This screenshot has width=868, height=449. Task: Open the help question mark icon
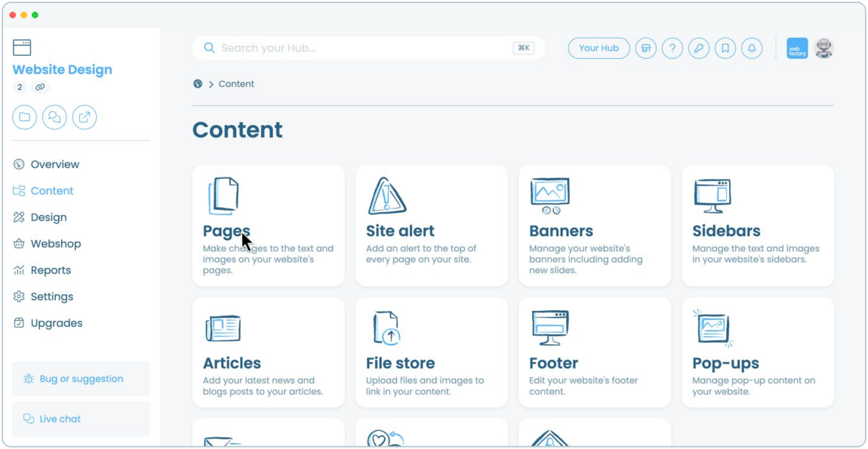pos(672,48)
